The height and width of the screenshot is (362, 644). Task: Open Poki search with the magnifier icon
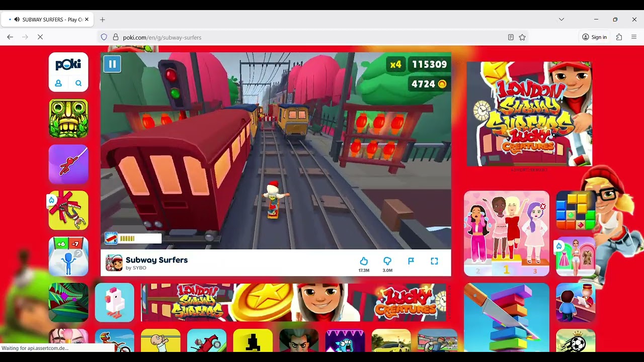(x=78, y=83)
